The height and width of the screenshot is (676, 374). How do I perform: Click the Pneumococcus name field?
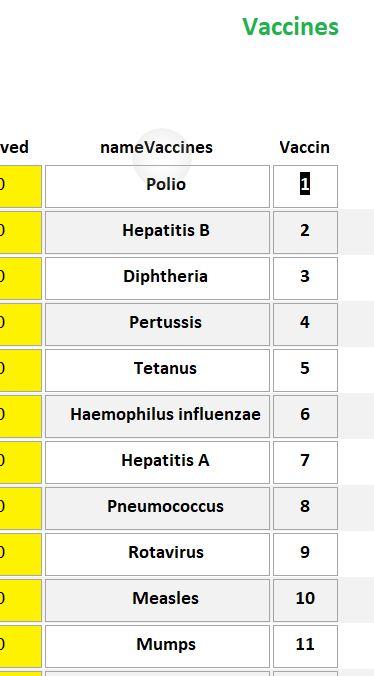point(157,508)
